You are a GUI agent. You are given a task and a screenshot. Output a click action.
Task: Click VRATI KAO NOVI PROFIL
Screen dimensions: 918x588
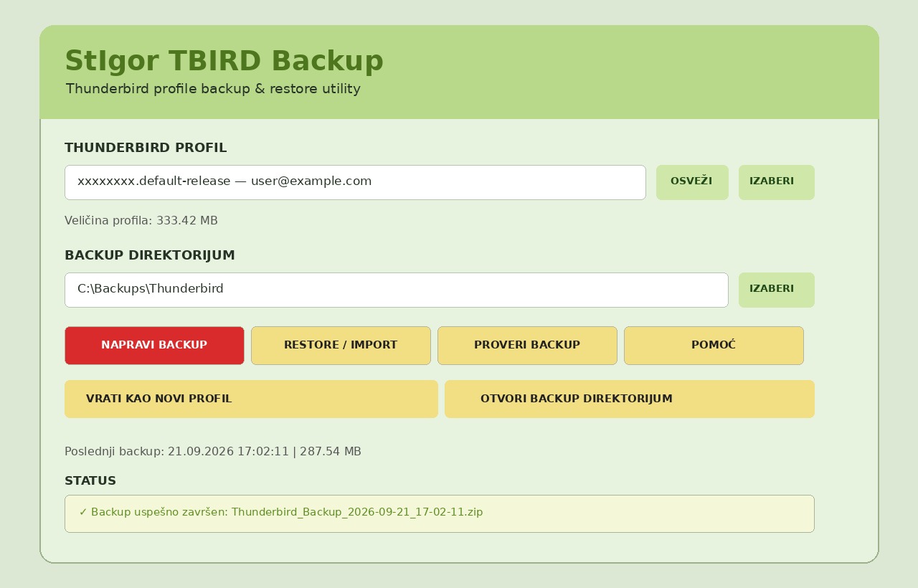(x=251, y=399)
